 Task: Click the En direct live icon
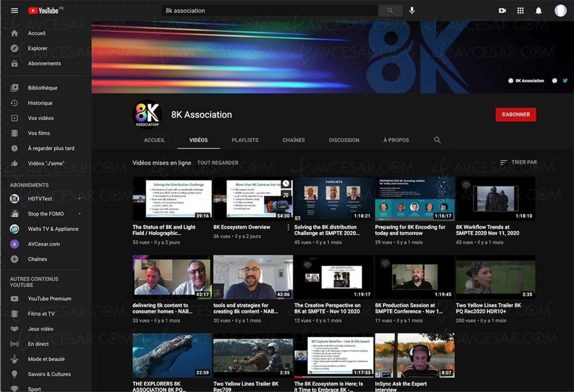(x=14, y=344)
